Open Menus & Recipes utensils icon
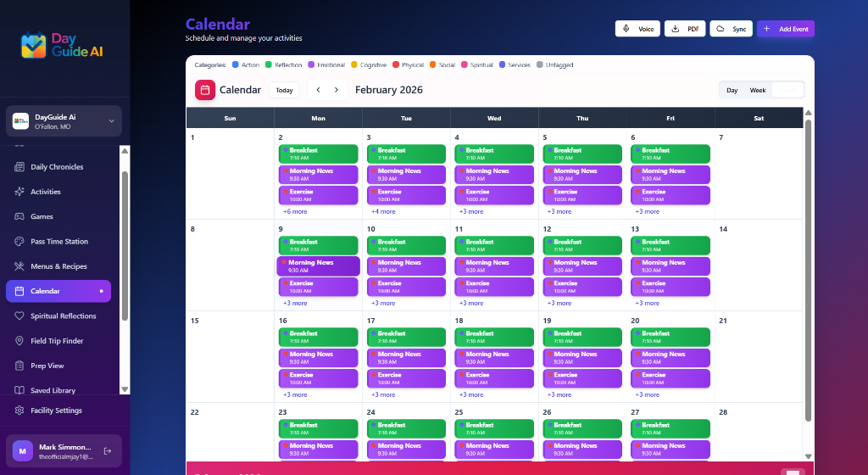 (x=19, y=266)
